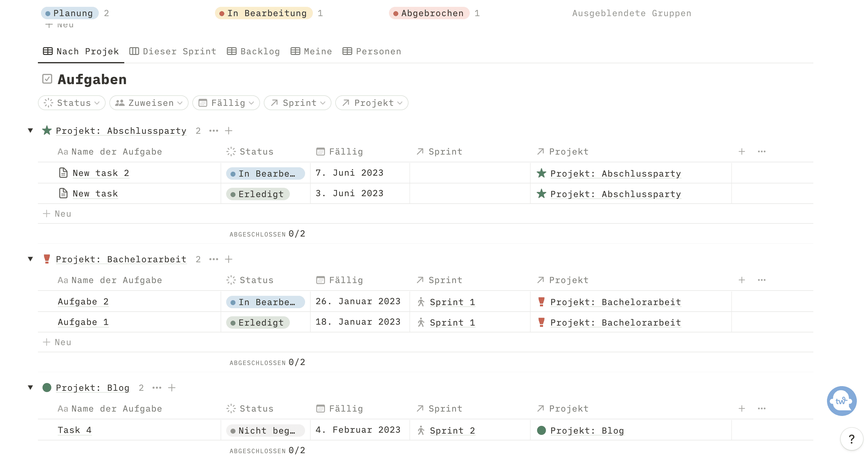Click the In Bearbeitung board column tag
Screen dimensions: 868x460
coord(264,13)
